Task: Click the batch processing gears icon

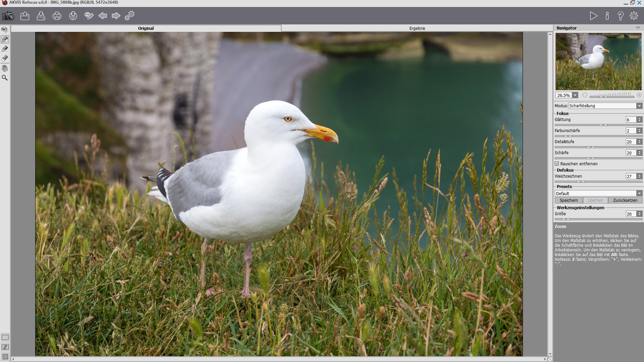Action: [x=129, y=16]
